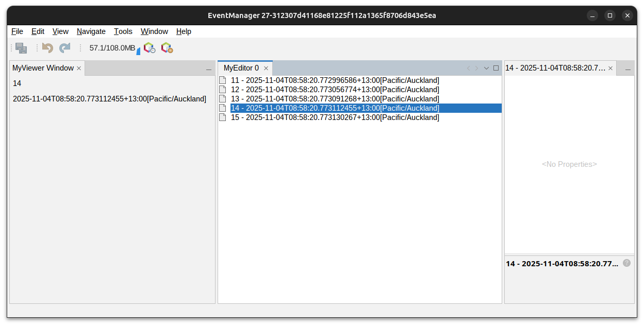The height and width of the screenshot is (326, 644).
Task: Click the file icon beside event 11
Action: pyautogui.click(x=223, y=80)
